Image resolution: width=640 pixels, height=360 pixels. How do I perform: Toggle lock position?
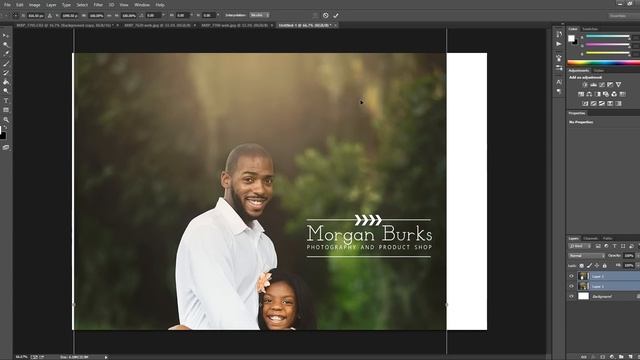click(x=597, y=266)
